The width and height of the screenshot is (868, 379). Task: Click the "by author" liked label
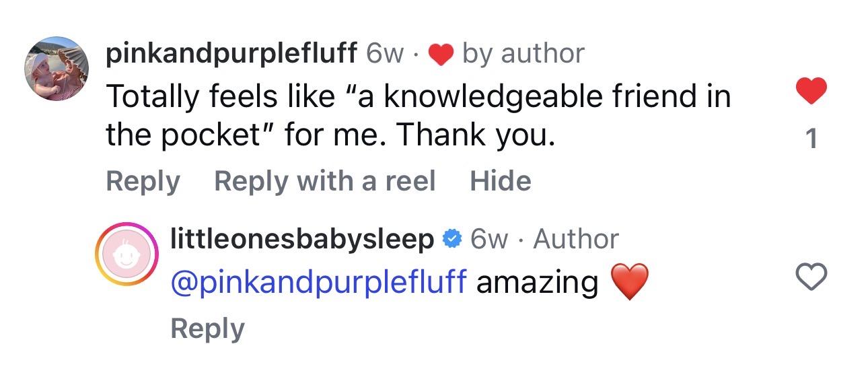pyautogui.click(x=523, y=54)
